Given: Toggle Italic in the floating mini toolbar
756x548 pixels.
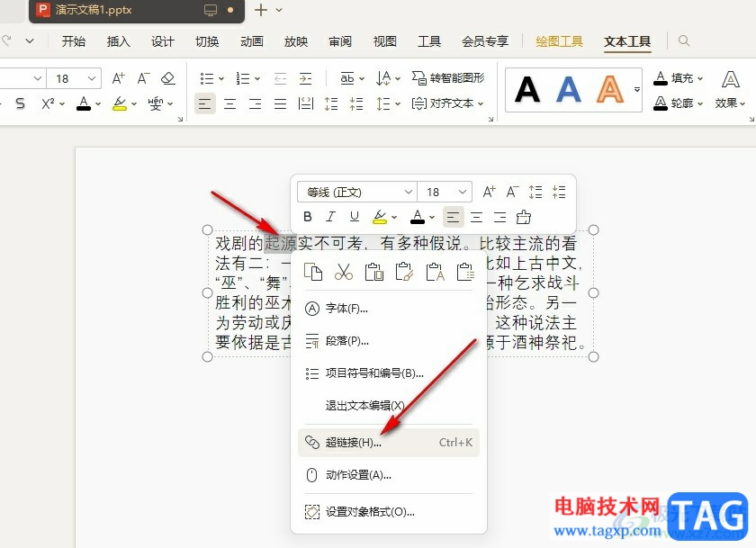Looking at the screenshot, I should pyautogui.click(x=330, y=218).
